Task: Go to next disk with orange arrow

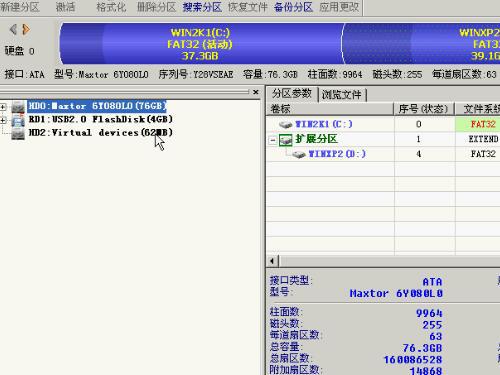Action: (x=26, y=29)
